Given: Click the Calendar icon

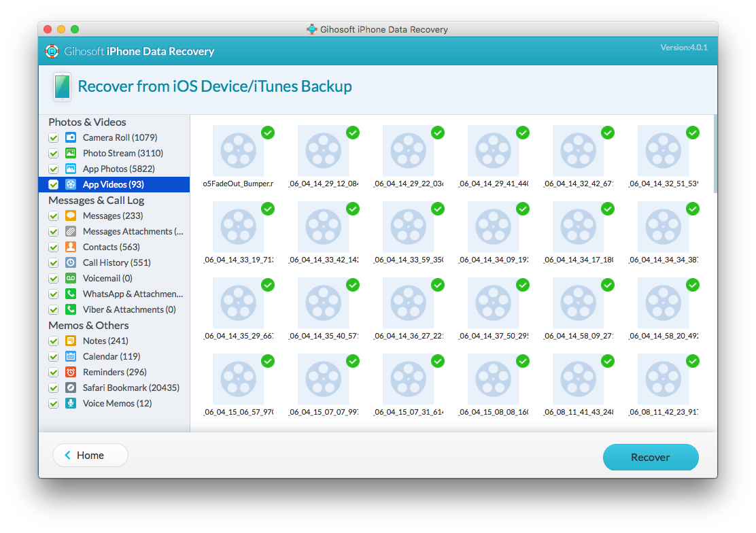Looking at the screenshot, I should click(x=71, y=356).
